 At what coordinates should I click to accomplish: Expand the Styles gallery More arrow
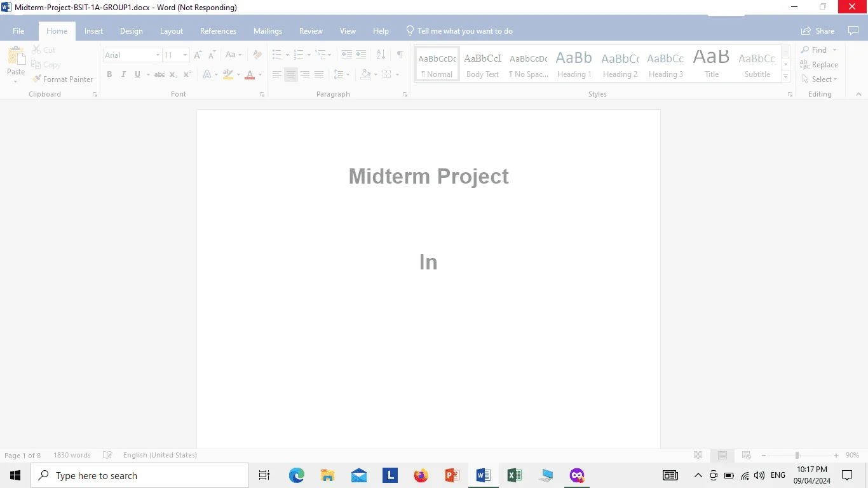(x=786, y=77)
